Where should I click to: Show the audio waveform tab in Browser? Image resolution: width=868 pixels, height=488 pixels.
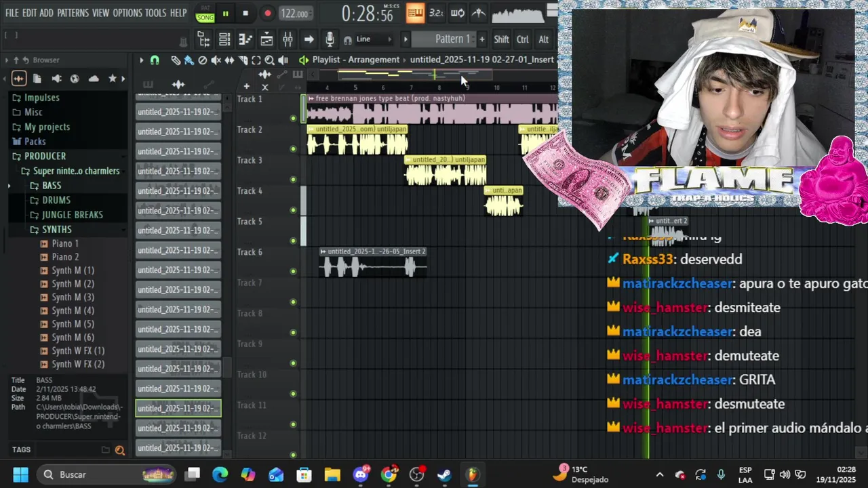[19, 79]
